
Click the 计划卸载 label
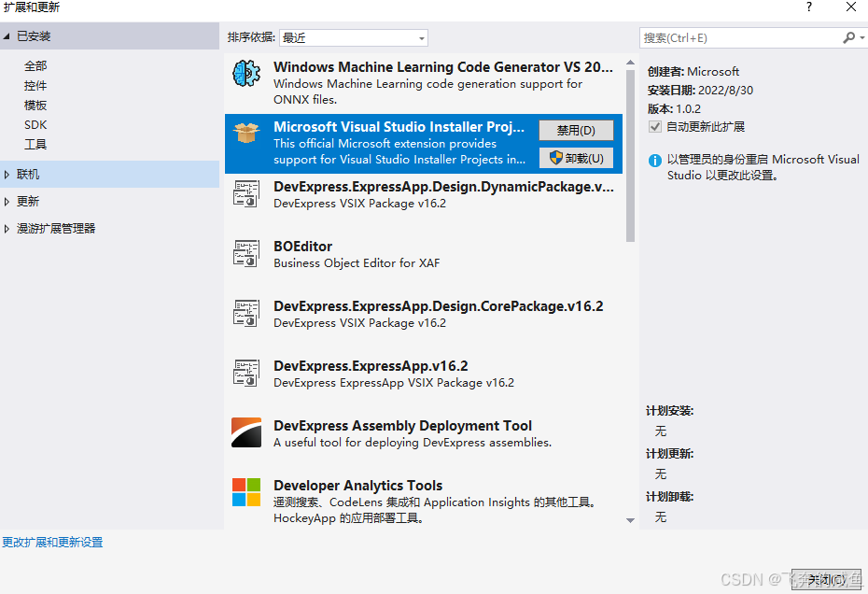[x=669, y=497]
